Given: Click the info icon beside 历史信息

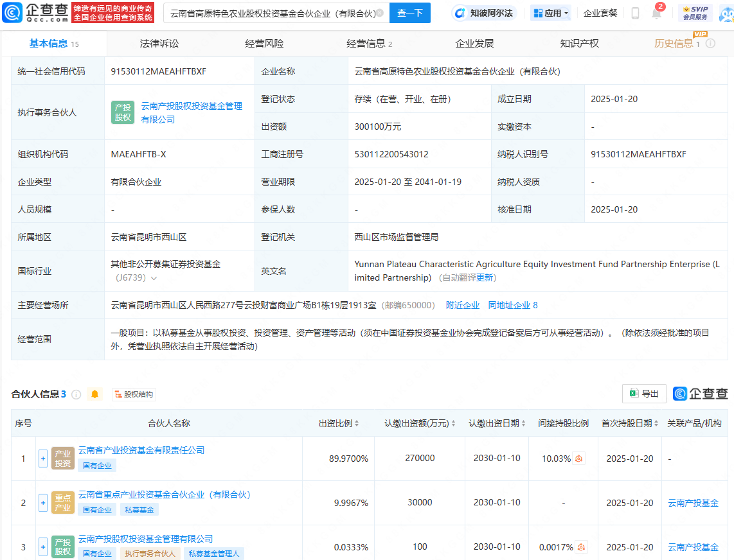Looking at the screenshot, I should click(x=710, y=44).
